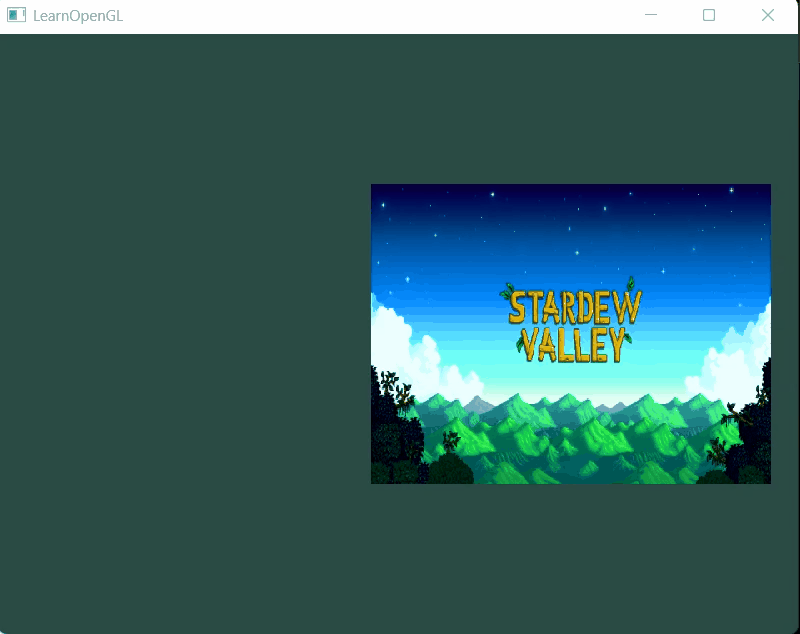This screenshot has height=634, width=800.
Task: Click the top-left corner of the rendered texture
Action: point(373,186)
